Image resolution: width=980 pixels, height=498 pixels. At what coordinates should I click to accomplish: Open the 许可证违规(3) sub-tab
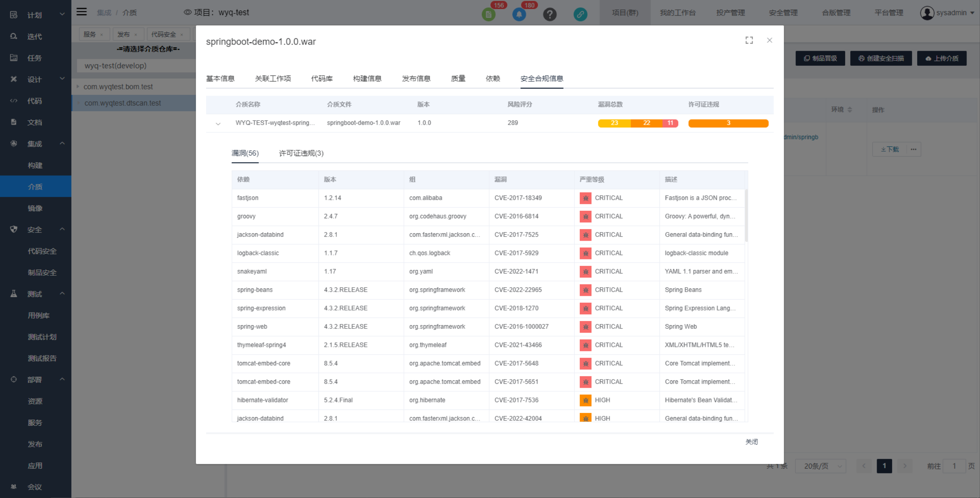301,153
